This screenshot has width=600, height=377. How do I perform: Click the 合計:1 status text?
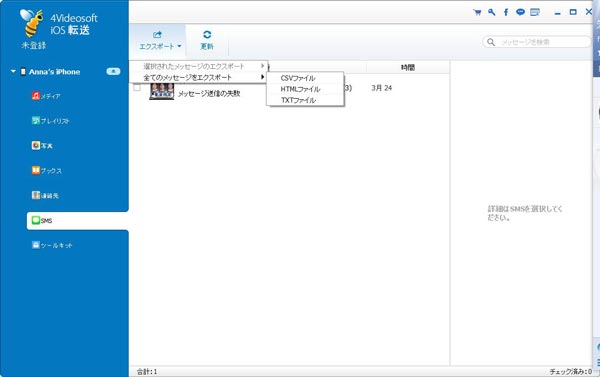pos(147,372)
